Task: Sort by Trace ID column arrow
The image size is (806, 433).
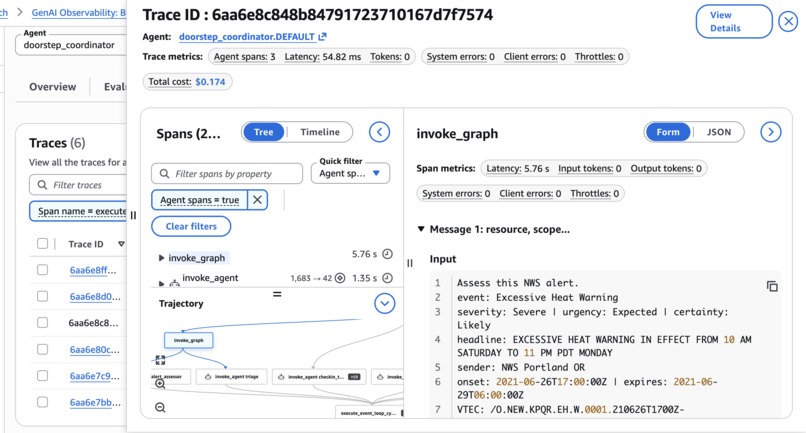Action: pos(121,244)
